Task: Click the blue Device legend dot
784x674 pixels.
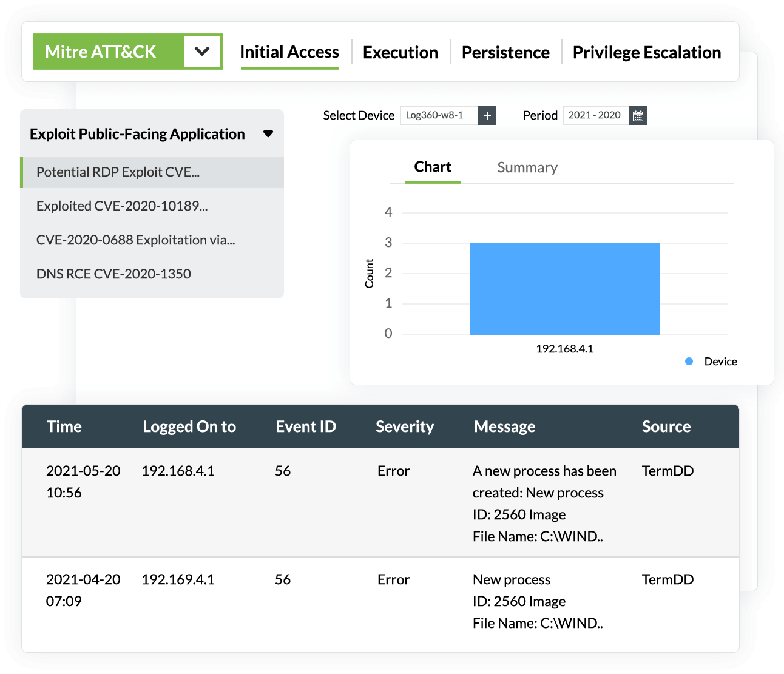Action: (x=689, y=361)
